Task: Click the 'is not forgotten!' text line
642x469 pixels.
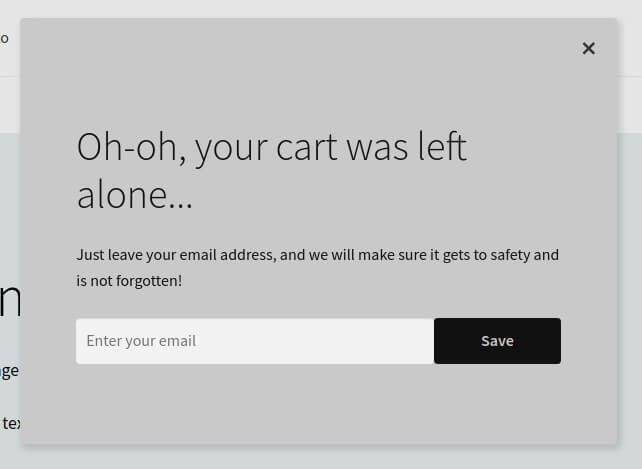Action: 129,281
